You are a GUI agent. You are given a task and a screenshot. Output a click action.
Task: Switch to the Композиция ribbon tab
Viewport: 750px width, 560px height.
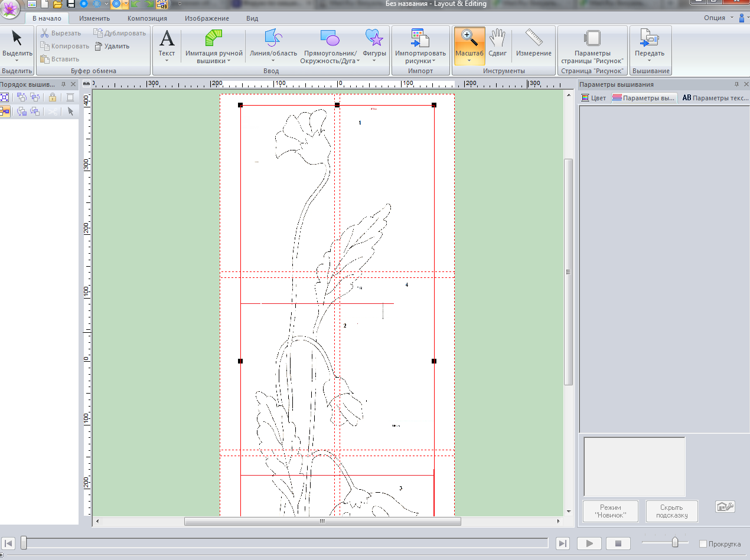pyautogui.click(x=147, y=18)
